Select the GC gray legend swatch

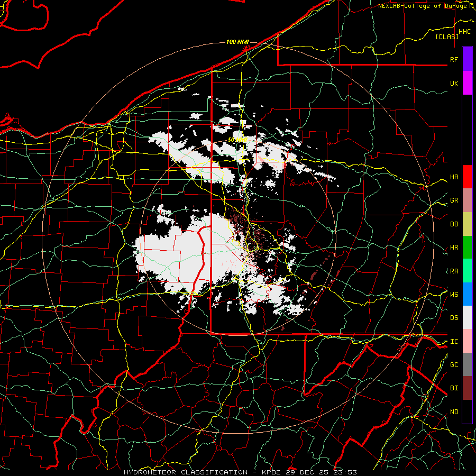[x=467, y=364]
